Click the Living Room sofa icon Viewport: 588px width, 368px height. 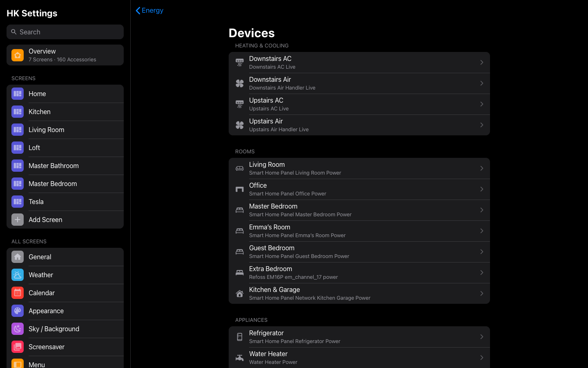point(240,168)
